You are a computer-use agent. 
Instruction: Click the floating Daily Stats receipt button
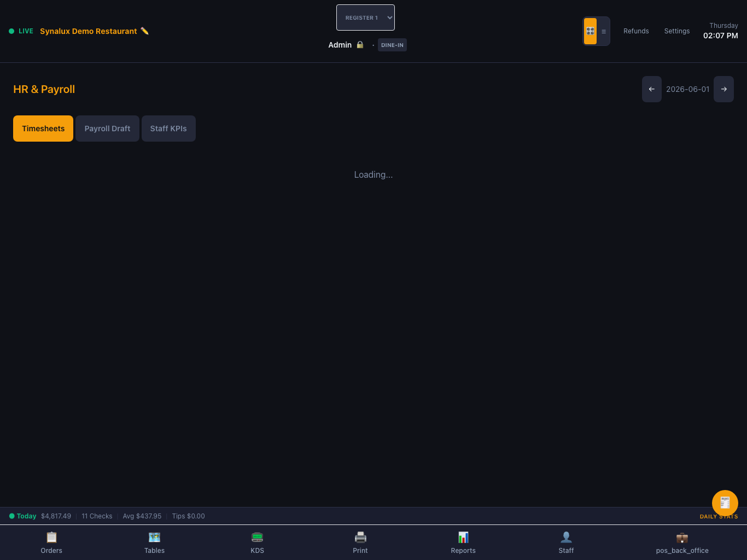pos(725,503)
